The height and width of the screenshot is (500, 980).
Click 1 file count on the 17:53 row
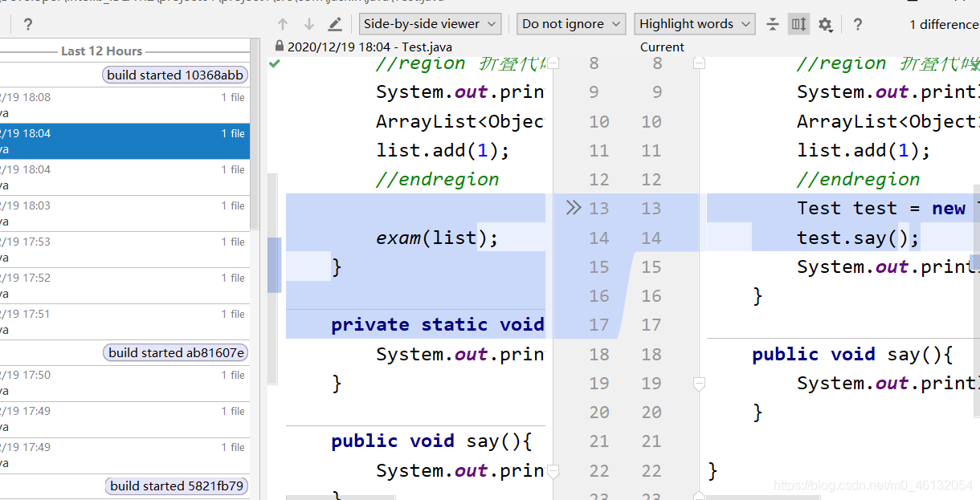click(233, 242)
